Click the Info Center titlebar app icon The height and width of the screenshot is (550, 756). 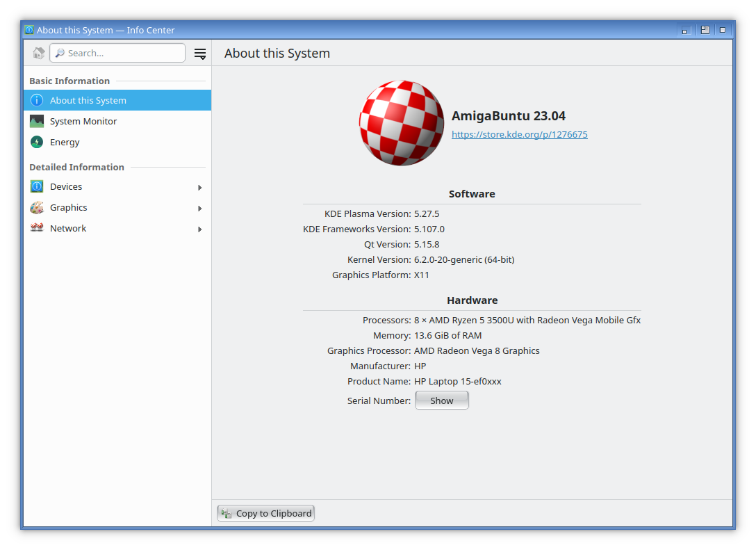click(29, 30)
